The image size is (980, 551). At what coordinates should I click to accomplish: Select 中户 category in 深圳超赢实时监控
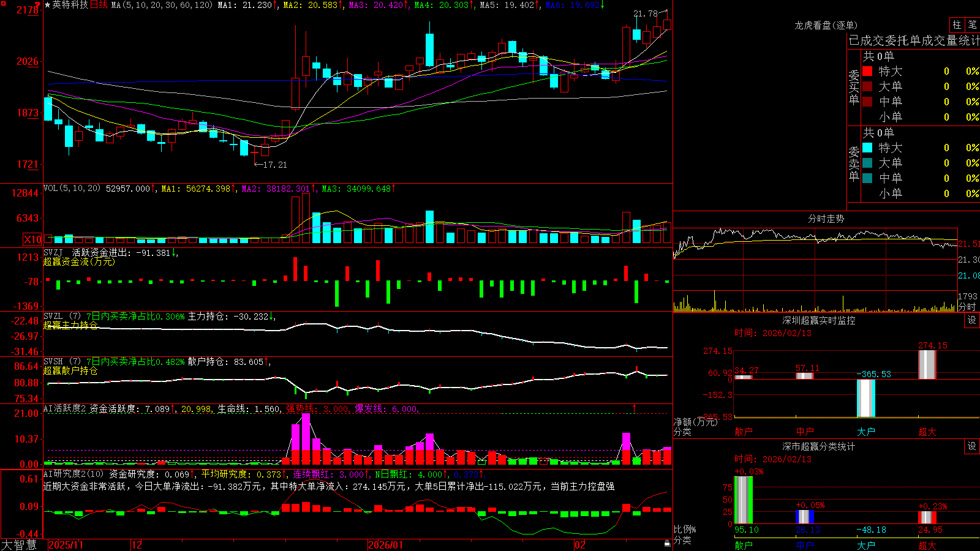pos(805,432)
